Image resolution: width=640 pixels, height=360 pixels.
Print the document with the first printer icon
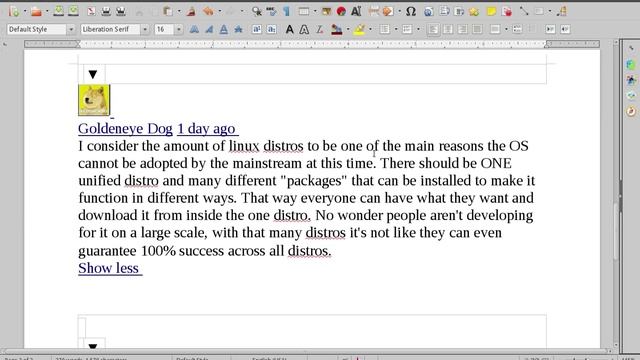coord(106,11)
